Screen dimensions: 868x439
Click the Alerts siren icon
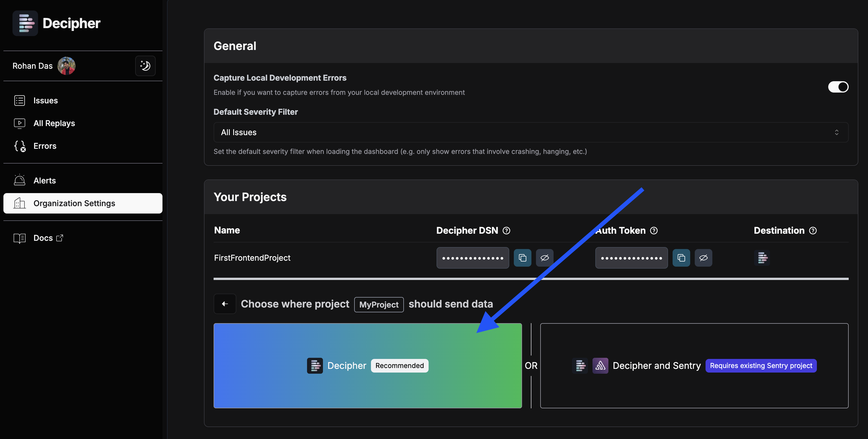coord(20,180)
